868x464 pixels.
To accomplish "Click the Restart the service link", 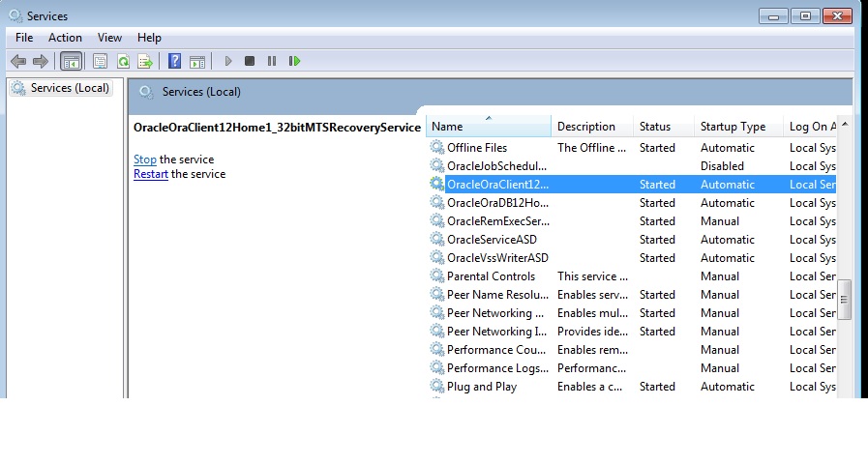I will click(151, 174).
